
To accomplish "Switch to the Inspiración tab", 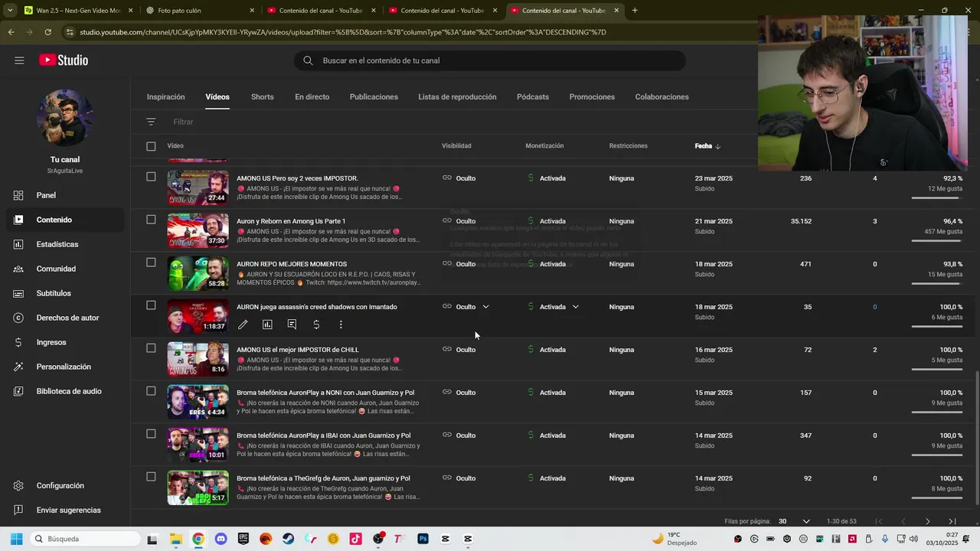I will 166,97.
